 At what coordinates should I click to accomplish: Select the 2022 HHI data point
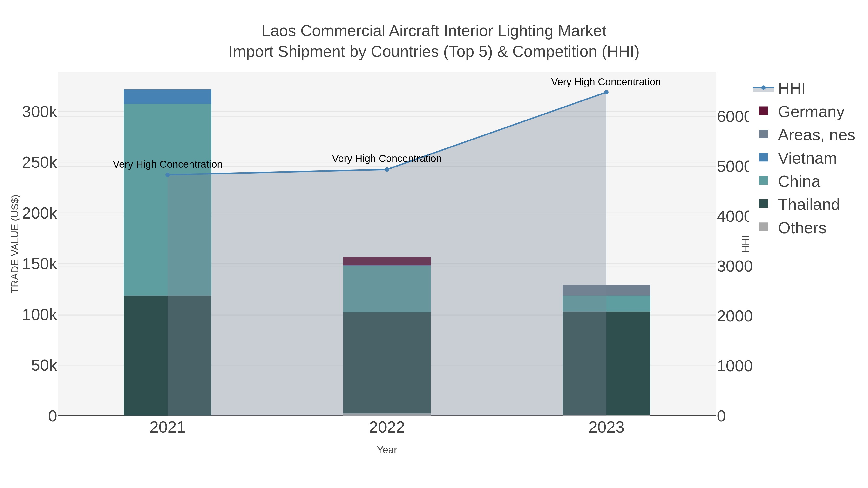tap(387, 169)
